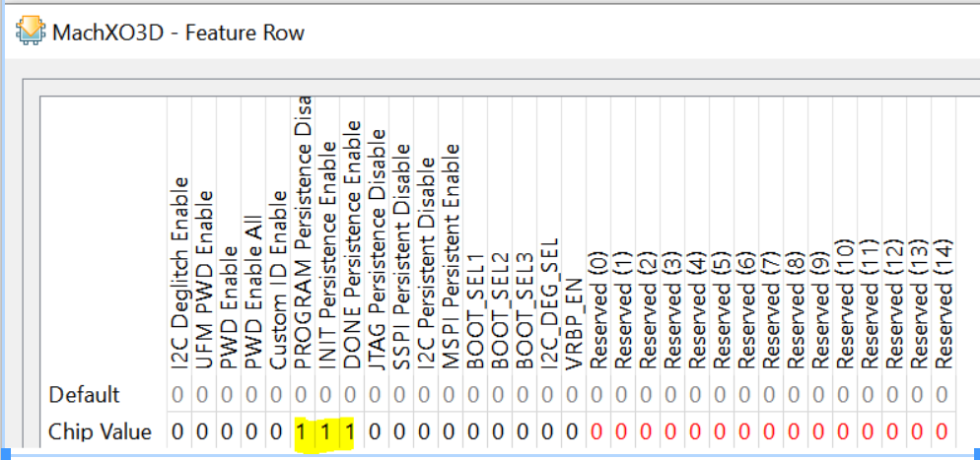Click the BOOT_SEL1 column header

(x=474, y=312)
